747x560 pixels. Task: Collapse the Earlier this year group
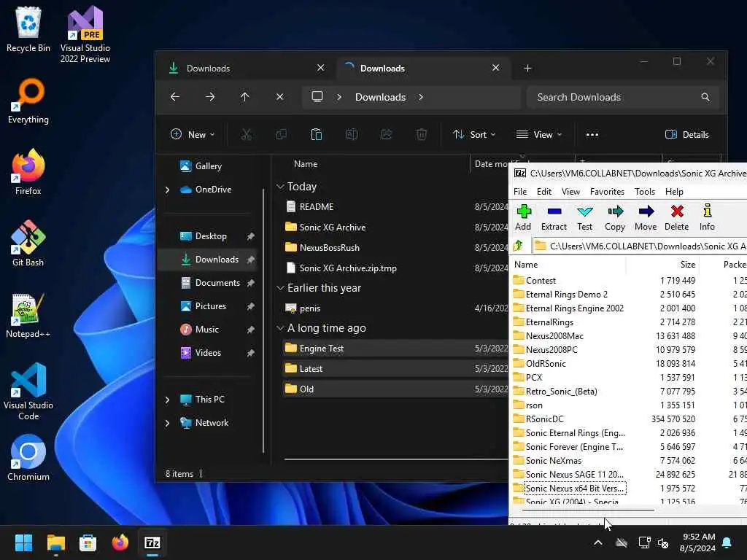tap(281, 288)
